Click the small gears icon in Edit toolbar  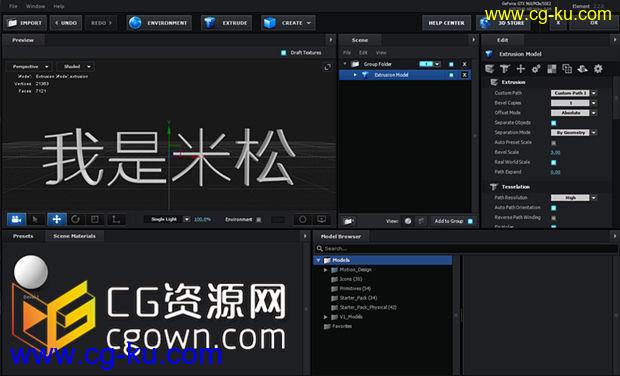click(x=536, y=69)
